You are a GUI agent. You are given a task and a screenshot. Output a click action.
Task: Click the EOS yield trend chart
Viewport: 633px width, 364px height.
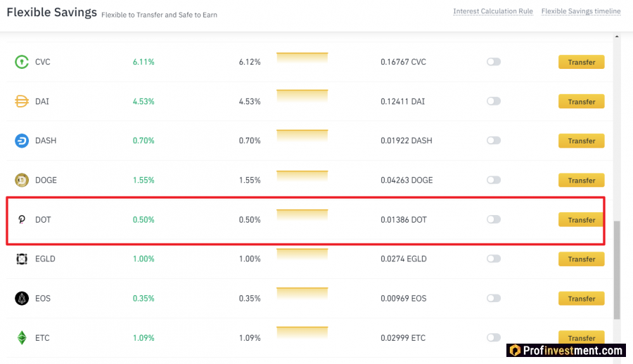click(x=302, y=294)
